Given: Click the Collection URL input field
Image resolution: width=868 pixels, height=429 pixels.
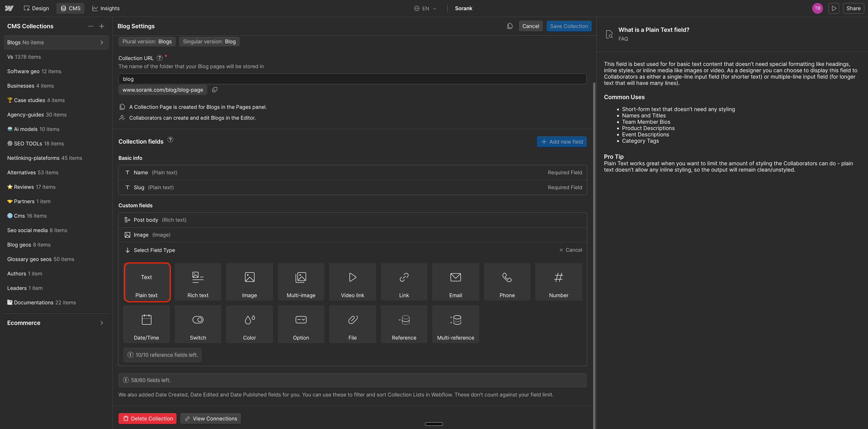Looking at the screenshot, I should [352, 79].
